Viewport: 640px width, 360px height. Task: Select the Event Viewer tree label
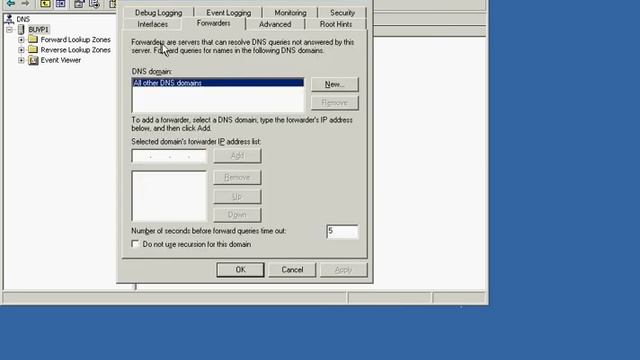tap(60, 60)
